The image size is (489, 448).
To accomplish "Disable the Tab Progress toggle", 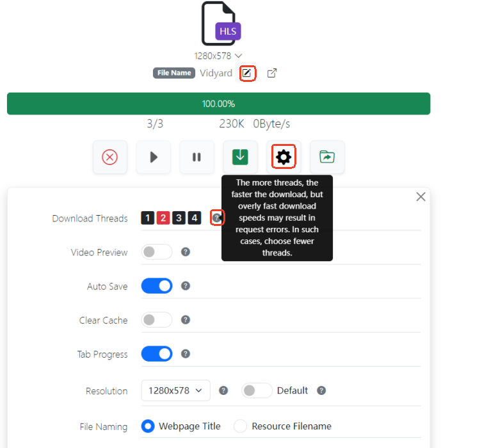I will click(x=157, y=354).
